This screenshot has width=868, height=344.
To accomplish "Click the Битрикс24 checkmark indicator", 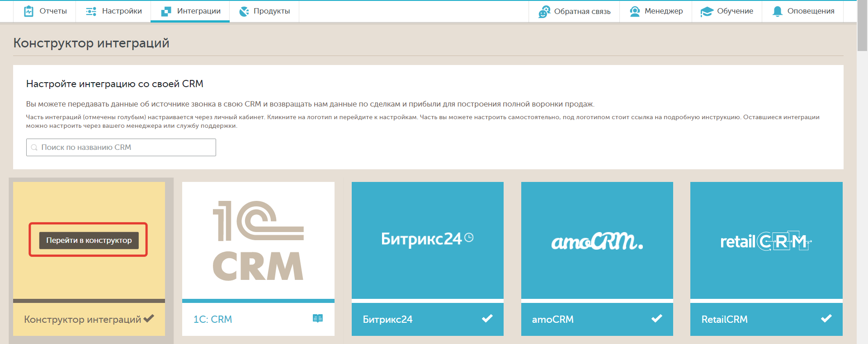I will [x=487, y=319].
